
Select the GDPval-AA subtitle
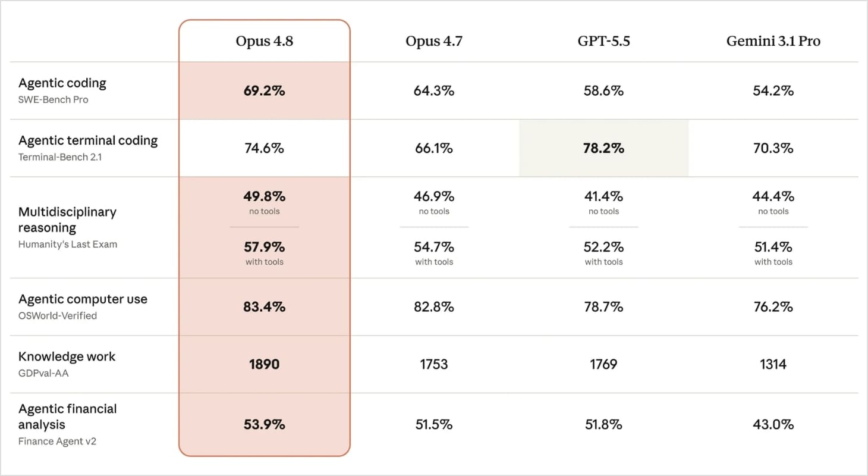(x=48, y=373)
